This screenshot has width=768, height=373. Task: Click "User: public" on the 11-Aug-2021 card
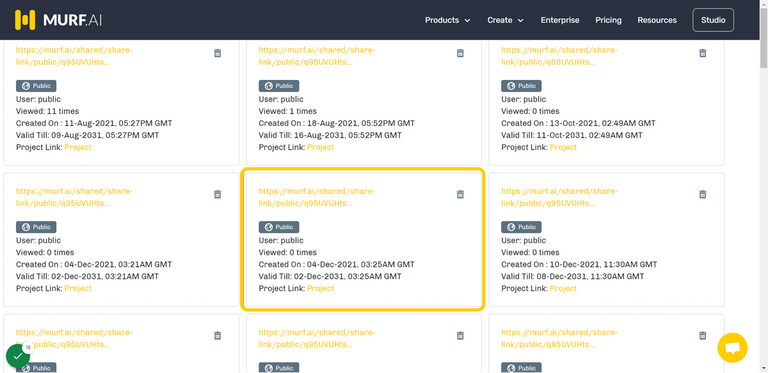click(x=38, y=99)
